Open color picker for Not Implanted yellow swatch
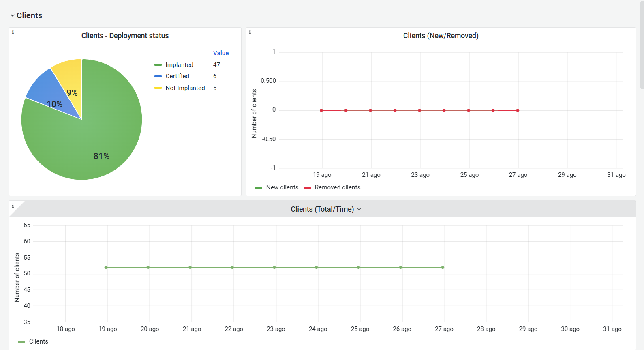644x350 pixels. pyautogui.click(x=158, y=88)
